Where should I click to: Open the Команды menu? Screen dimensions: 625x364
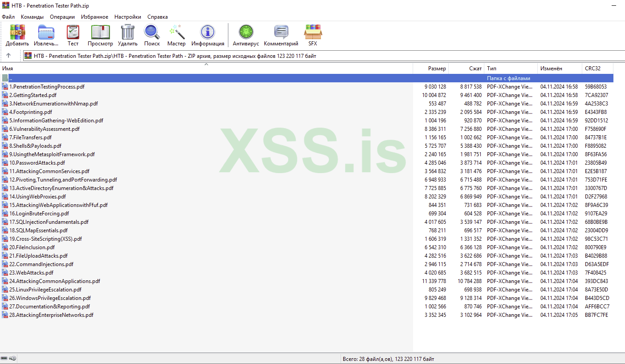(32, 17)
